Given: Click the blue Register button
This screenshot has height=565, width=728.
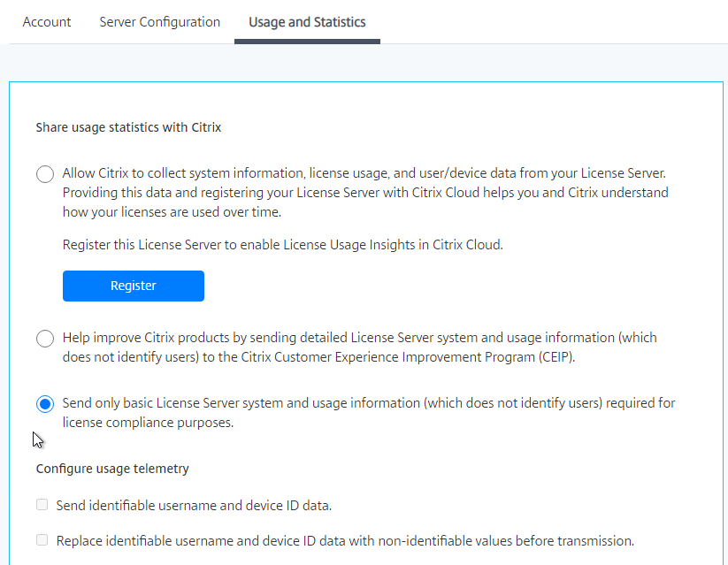Looking at the screenshot, I should click(134, 286).
